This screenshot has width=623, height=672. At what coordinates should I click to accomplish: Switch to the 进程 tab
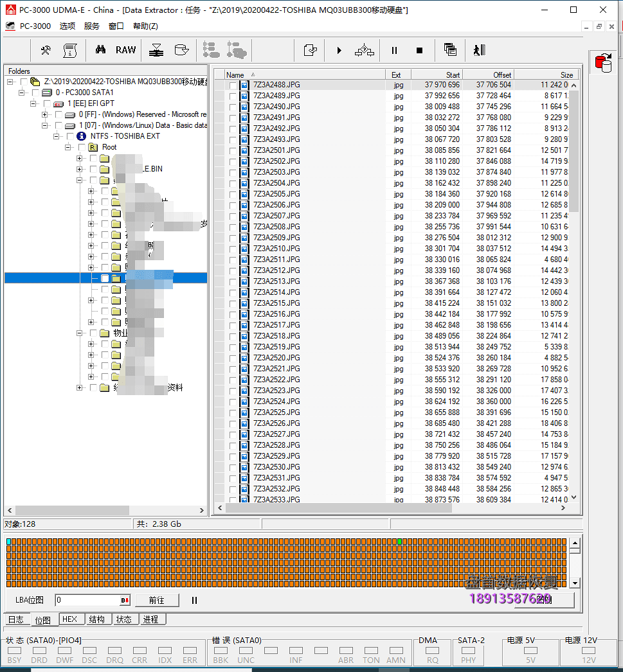151,619
